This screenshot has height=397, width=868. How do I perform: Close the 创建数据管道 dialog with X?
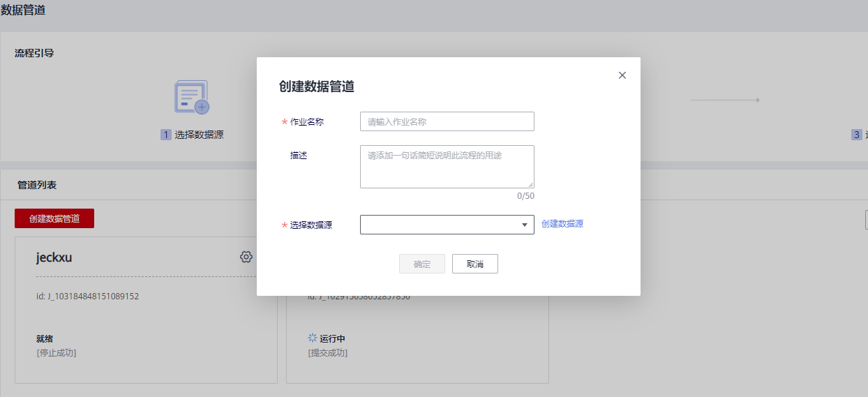622,75
